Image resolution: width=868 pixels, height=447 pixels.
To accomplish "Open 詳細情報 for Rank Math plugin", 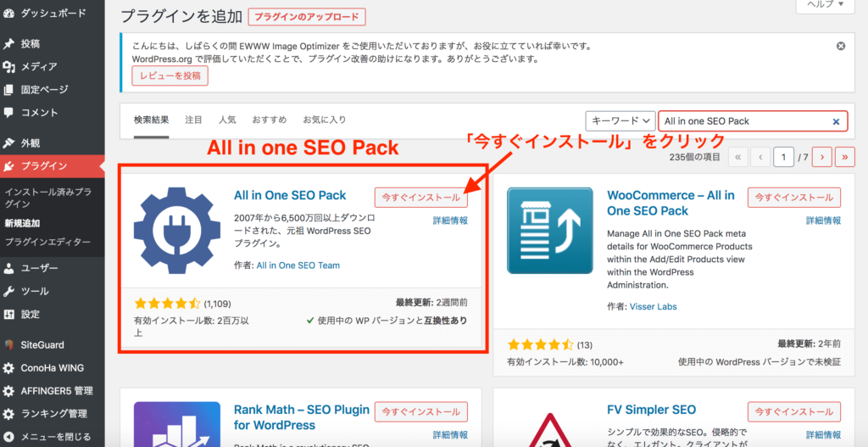I will click(x=450, y=435).
